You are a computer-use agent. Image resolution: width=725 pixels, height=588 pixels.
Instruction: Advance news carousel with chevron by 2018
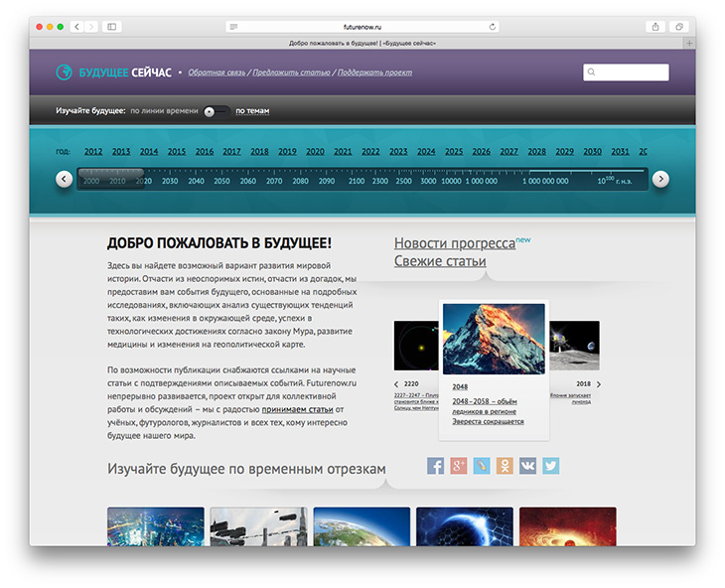coord(599,384)
